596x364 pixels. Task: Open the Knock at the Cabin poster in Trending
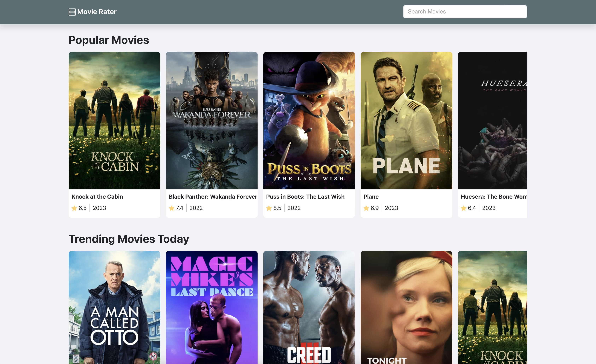(x=493, y=307)
